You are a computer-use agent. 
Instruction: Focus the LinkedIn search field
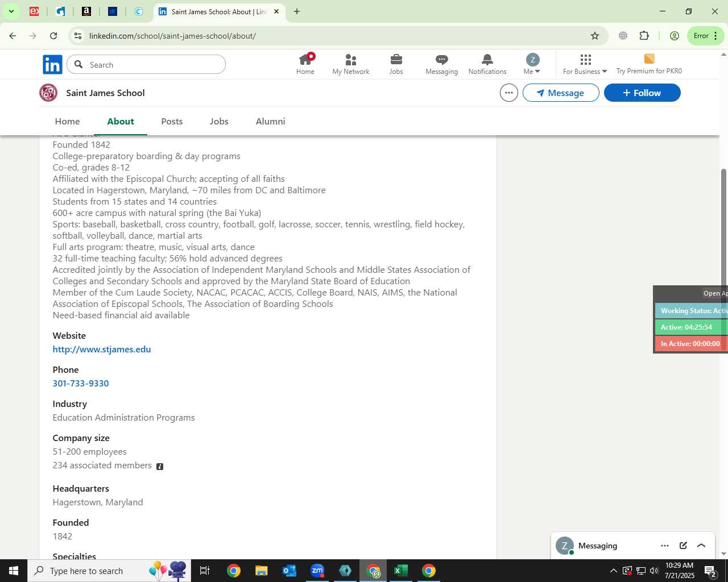[146, 65]
